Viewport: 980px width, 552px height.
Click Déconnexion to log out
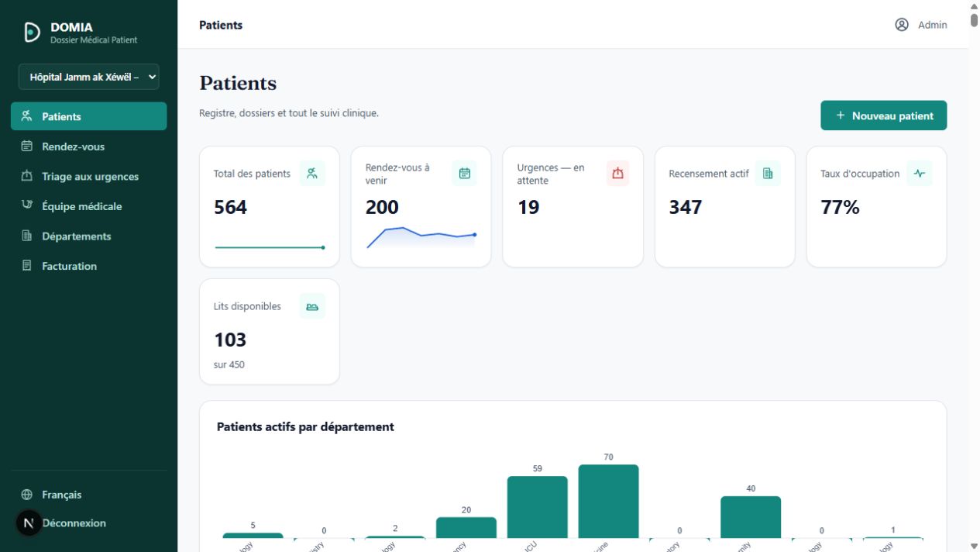(74, 523)
